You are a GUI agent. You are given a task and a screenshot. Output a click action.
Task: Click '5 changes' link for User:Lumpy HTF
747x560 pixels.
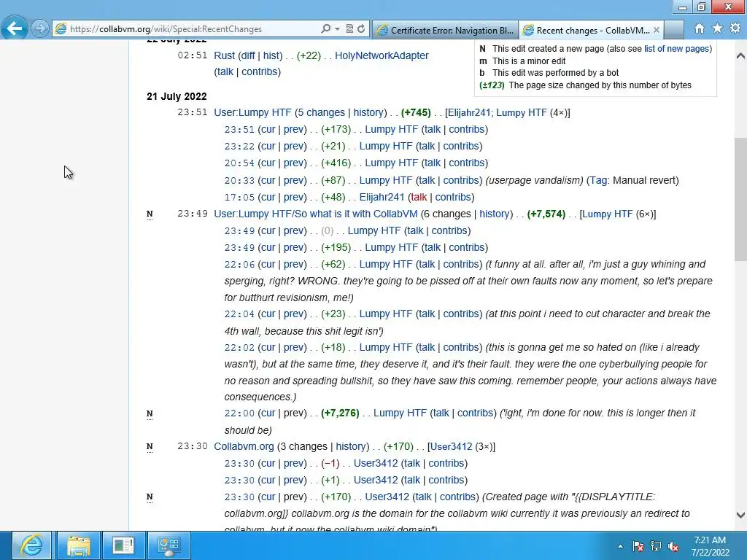point(321,112)
